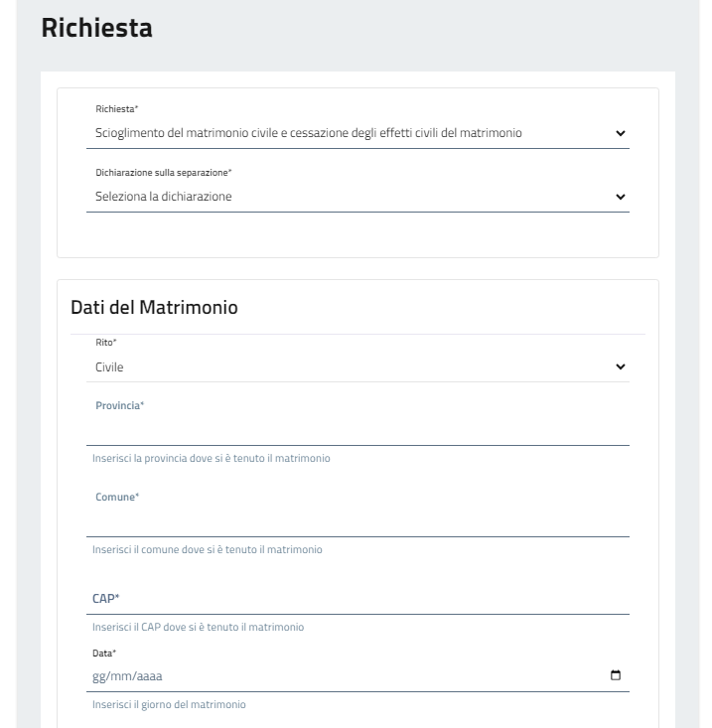Click the 'Dati del Matrimonio' section heading

pos(154,308)
